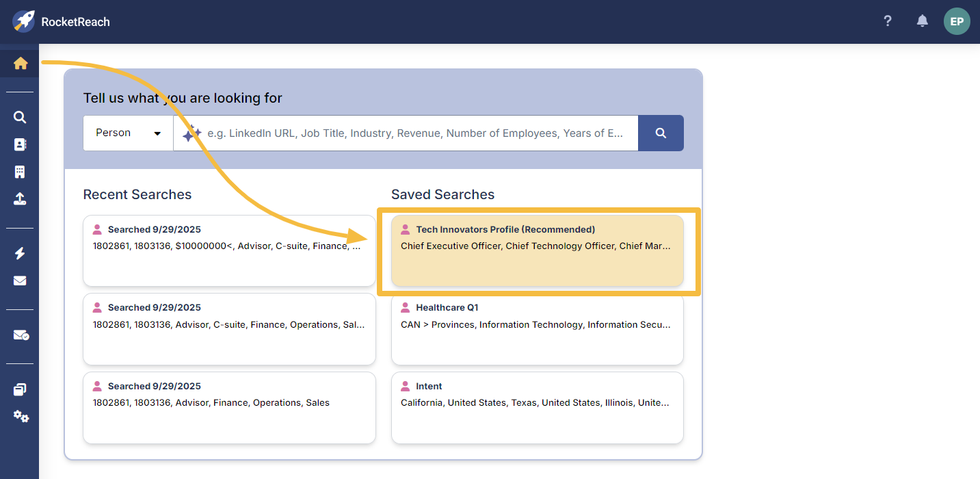Click the upload icon in sidebar
The width and height of the screenshot is (980, 479).
tap(20, 199)
